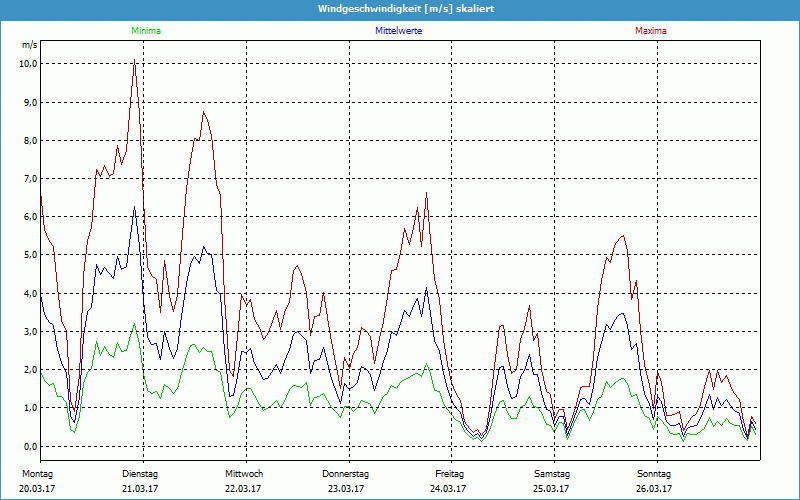Image resolution: width=800 pixels, height=500 pixels.
Task: Click the 0,0 y-axis value
Action: (x=30, y=446)
